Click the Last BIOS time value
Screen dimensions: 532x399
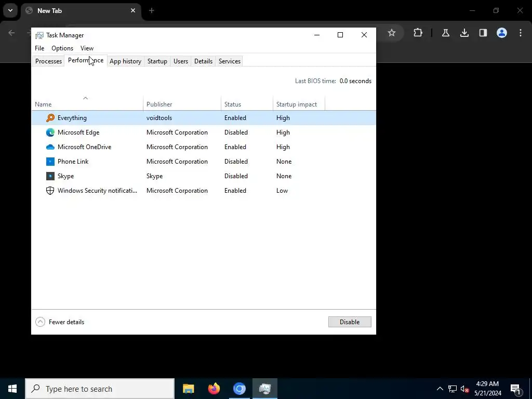(x=355, y=81)
